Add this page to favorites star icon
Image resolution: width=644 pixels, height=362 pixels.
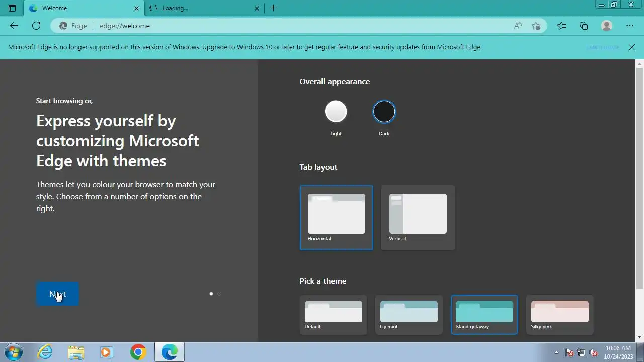pyautogui.click(x=536, y=26)
